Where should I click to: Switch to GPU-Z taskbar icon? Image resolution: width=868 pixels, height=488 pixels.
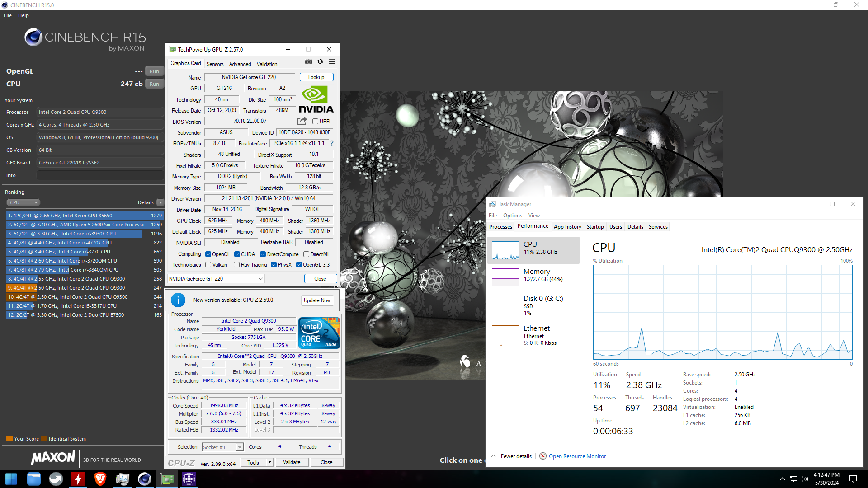point(167,479)
